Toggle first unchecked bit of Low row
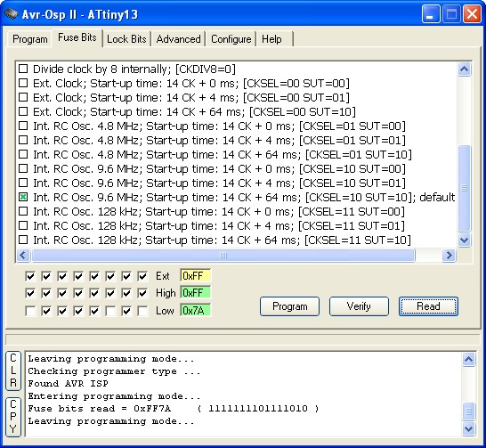The height and width of the screenshot is (448, 486). point(30,311)
